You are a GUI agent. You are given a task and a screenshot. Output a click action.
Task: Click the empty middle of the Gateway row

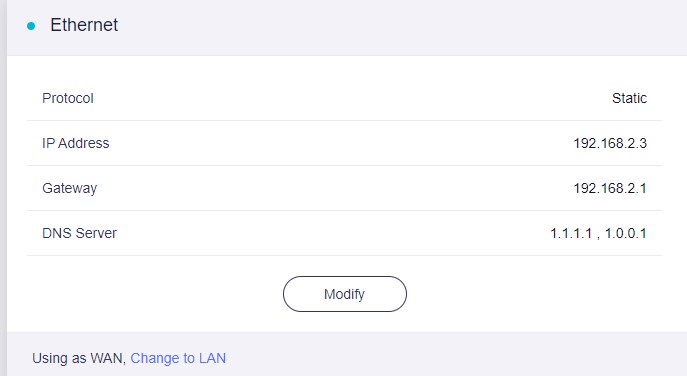[344, 188]
